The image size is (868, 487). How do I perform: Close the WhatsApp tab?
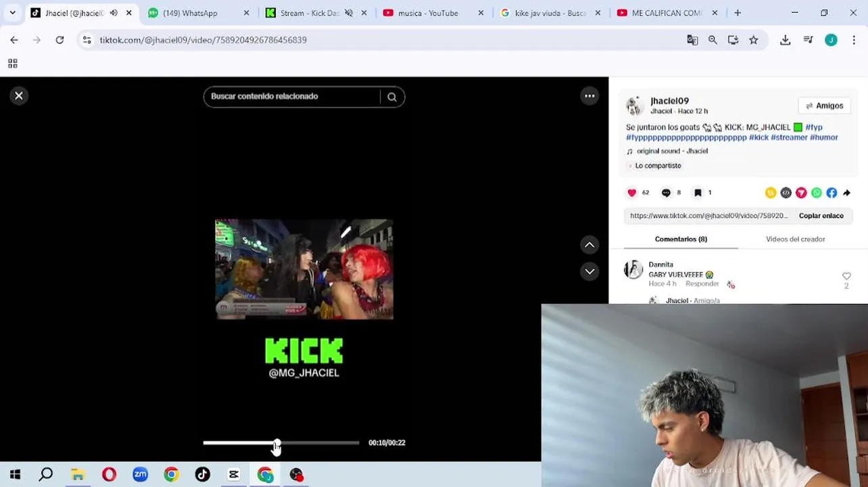pyautogui.click(x=246, y=13)
